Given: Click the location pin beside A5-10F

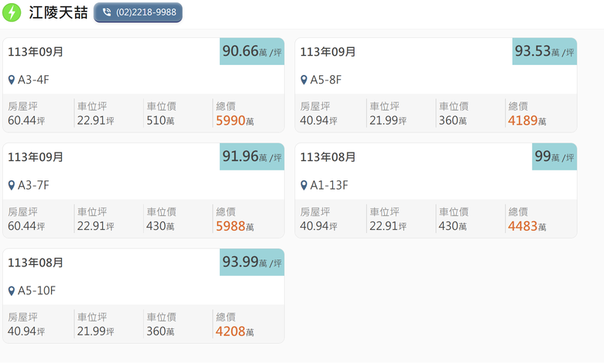Looking at the screenshot, I should (x=12, y=291).
